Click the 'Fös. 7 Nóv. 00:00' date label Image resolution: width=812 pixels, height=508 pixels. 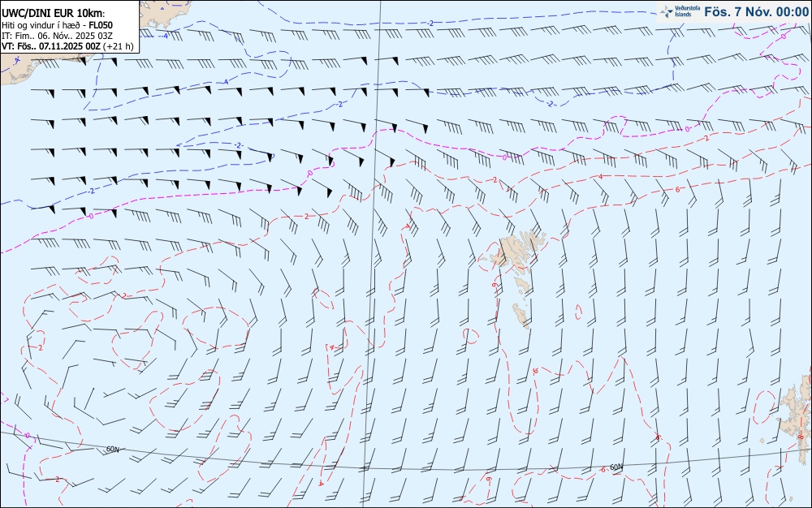[x=756, y=12]
